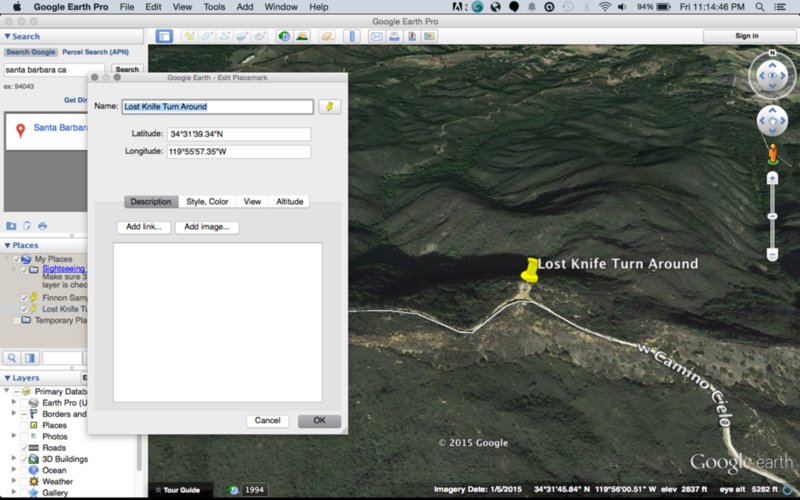Click the Add Path toolbar icon
Viewport: 800px width, 500px height.
(x=224, y=36)
